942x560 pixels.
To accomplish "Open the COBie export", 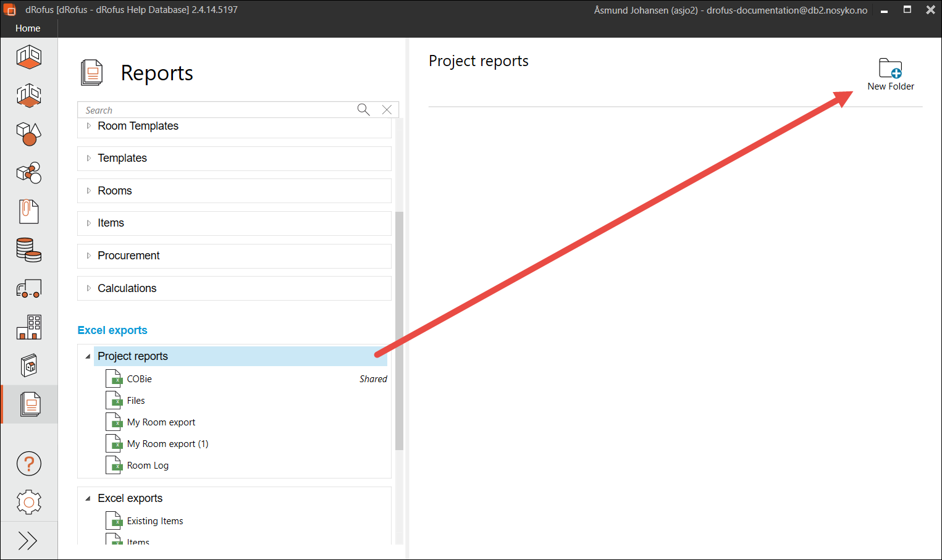I will (x=140, y=379).
